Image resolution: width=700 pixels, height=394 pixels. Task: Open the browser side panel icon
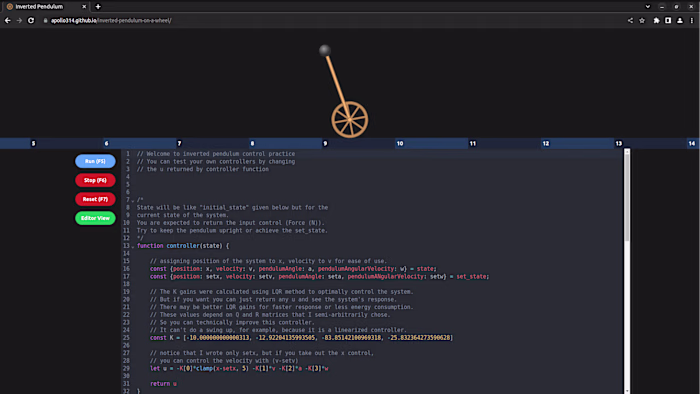click(x=668, y=21)
